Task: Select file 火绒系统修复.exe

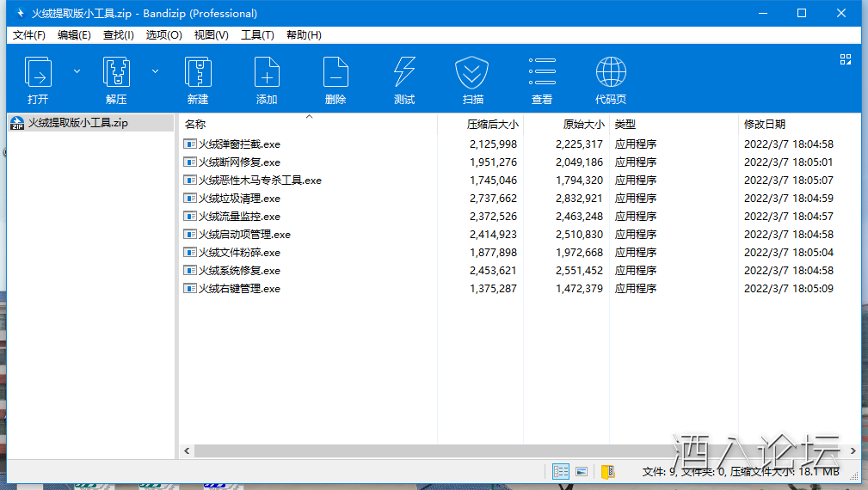Action: (x=239, y=271)
